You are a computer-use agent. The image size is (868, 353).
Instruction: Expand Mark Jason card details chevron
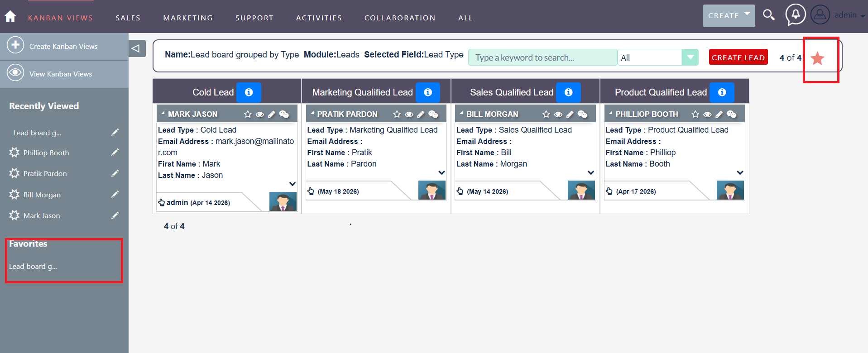point(293,184)
